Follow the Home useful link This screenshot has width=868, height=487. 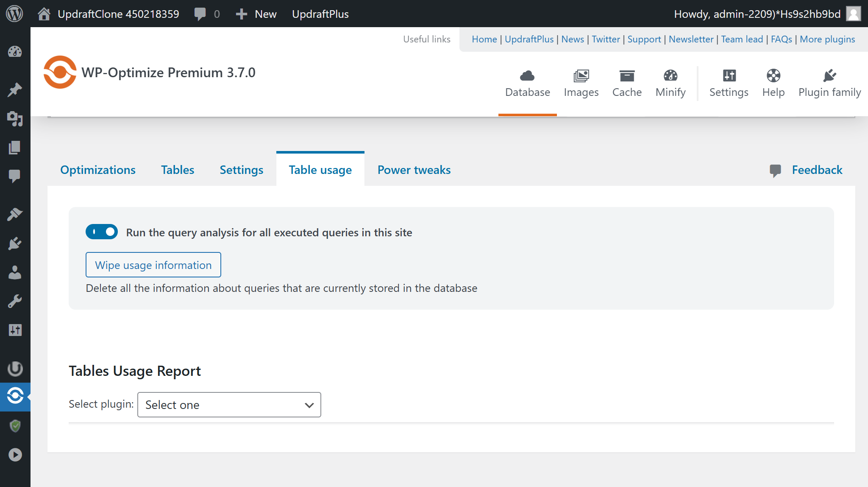point(484,39)
